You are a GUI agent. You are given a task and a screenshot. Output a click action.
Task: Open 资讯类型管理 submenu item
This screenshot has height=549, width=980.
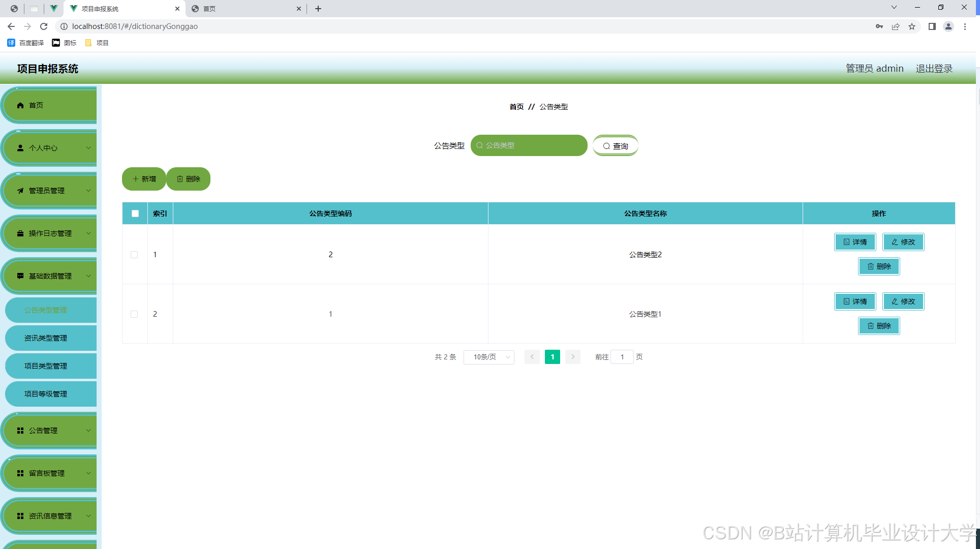[x=46, y=338]
